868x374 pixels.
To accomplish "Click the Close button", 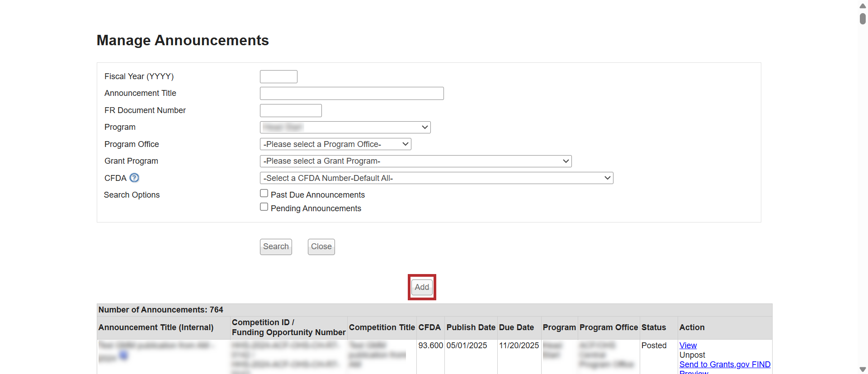I will [321, 247].
